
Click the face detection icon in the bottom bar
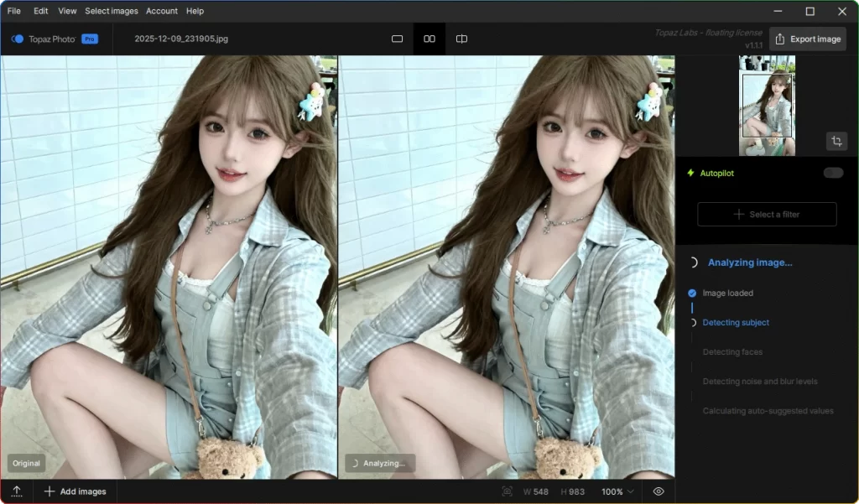click(x=506, y=491)
